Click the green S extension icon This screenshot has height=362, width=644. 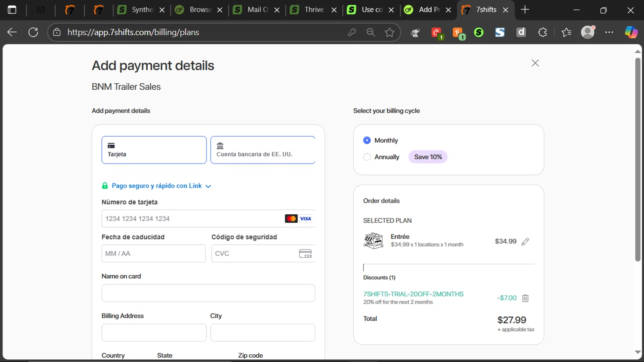479,32
